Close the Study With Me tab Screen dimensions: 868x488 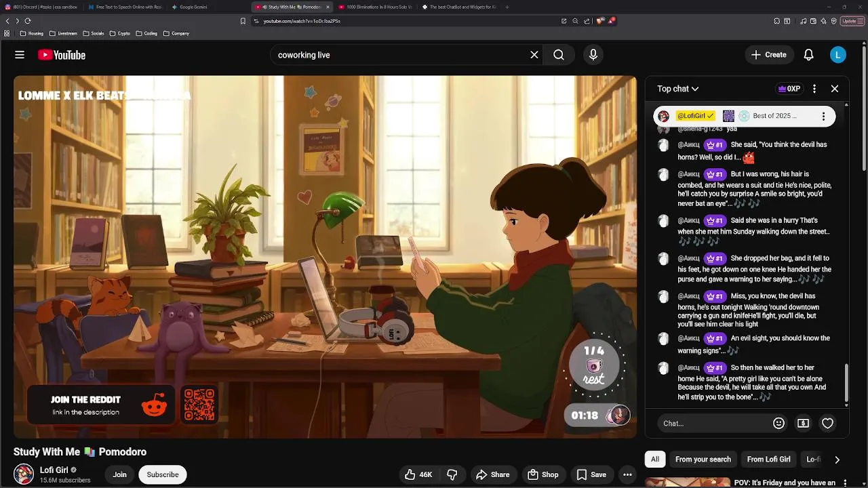(x=328, y=7)
